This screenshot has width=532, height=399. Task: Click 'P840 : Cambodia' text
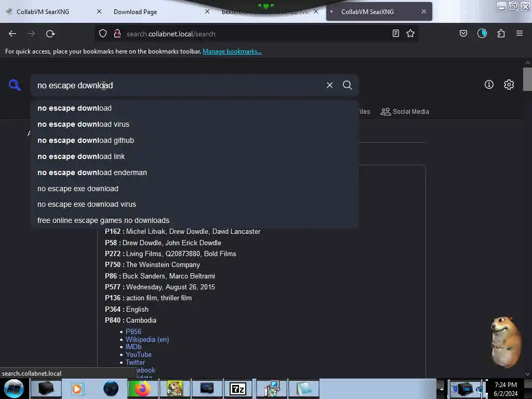pyautogui.click(x=130, y=320)
